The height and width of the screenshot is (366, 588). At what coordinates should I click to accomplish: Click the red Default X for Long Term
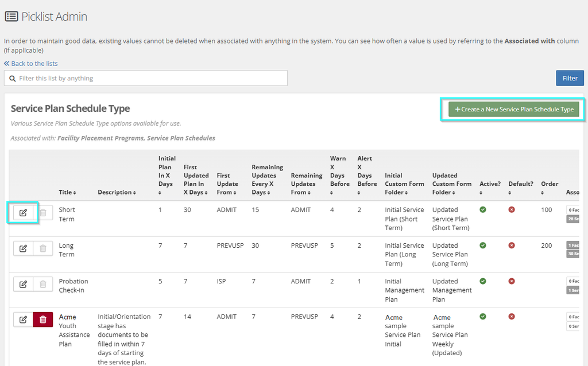pos(512,246)
